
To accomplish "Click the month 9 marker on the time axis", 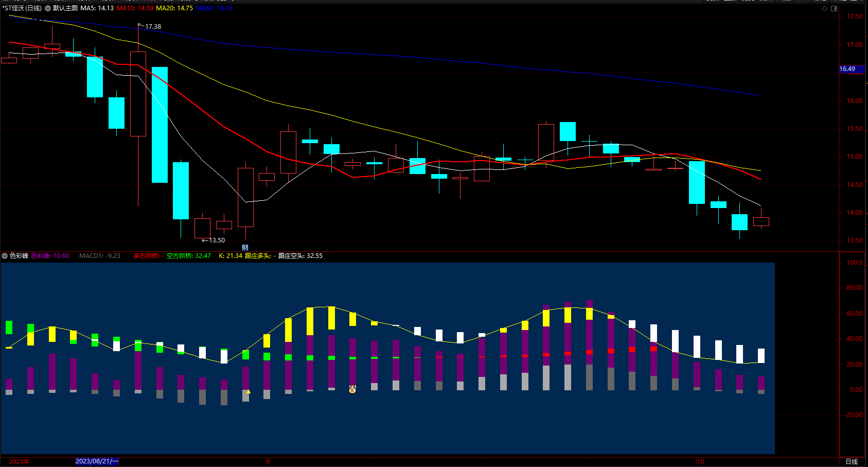I will [x=268, y=462].
